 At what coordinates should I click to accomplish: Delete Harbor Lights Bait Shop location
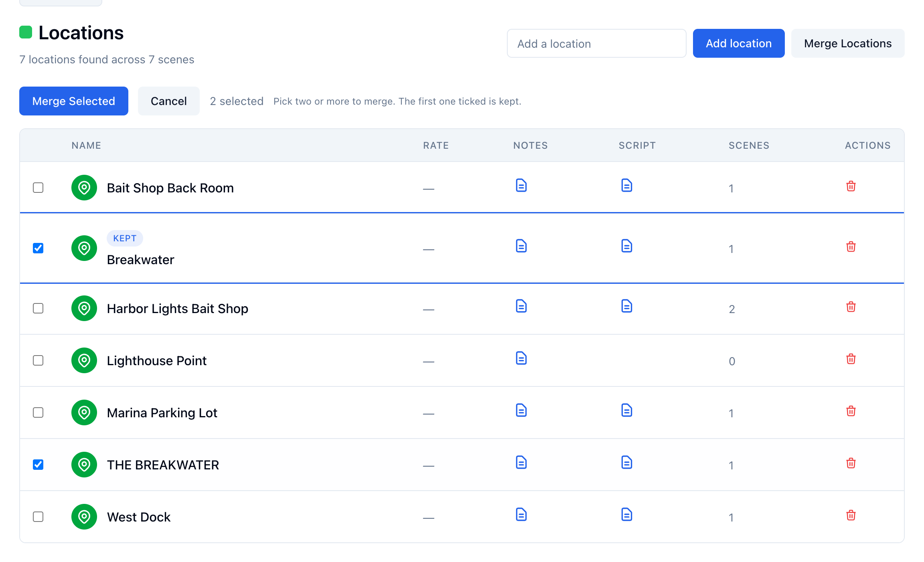click(851, 307)
